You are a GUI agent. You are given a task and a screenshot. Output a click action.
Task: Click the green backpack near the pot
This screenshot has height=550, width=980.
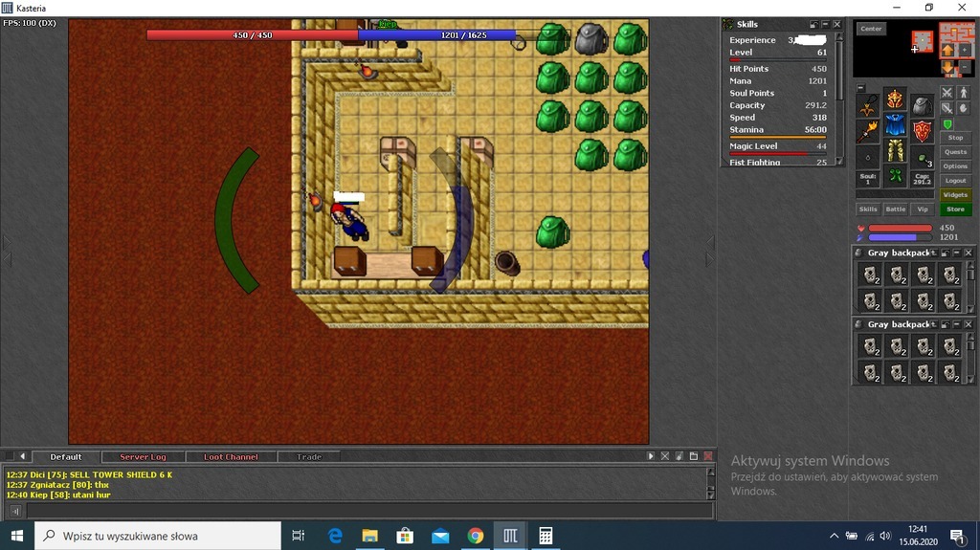coord(553,231)
